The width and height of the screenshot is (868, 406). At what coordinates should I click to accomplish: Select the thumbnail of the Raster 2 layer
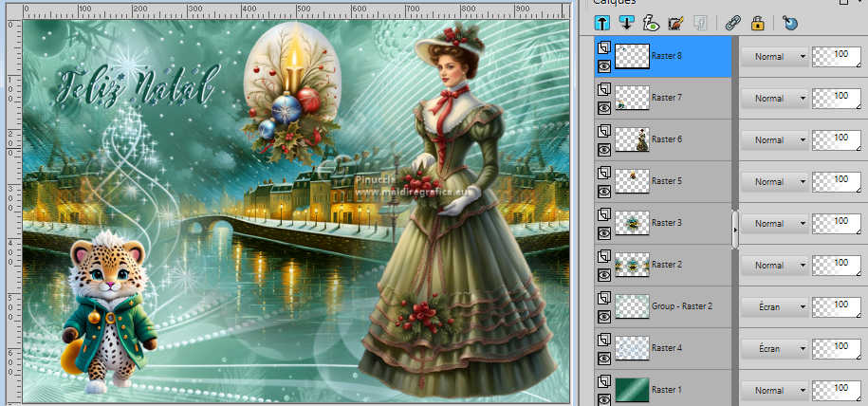coord(632,265)
